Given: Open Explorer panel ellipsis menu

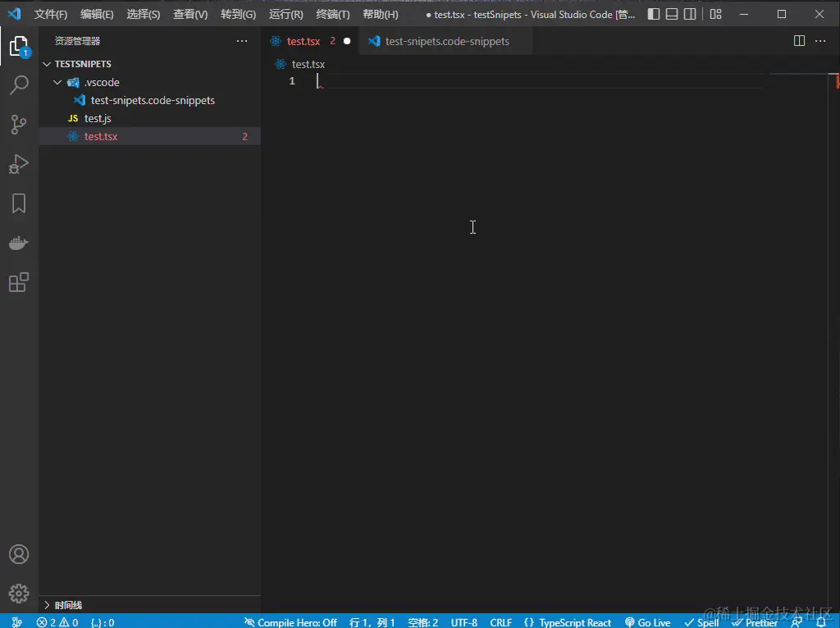Looking at the screenshot, I should (x=242, y=41).
